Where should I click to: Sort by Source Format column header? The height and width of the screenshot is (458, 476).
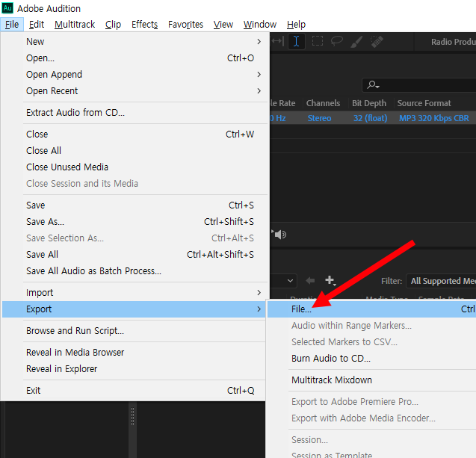424,103
